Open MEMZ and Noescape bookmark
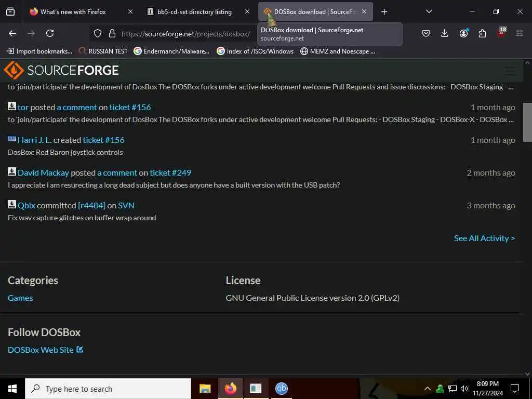 (x=338, y=51)
